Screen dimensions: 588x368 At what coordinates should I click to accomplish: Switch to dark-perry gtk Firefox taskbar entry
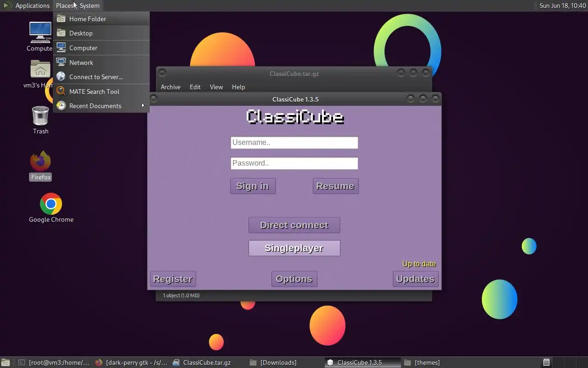[131, 362]
